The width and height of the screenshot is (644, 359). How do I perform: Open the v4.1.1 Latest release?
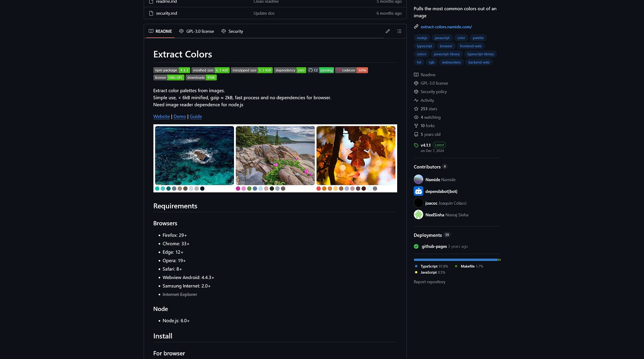pos(433,145)
